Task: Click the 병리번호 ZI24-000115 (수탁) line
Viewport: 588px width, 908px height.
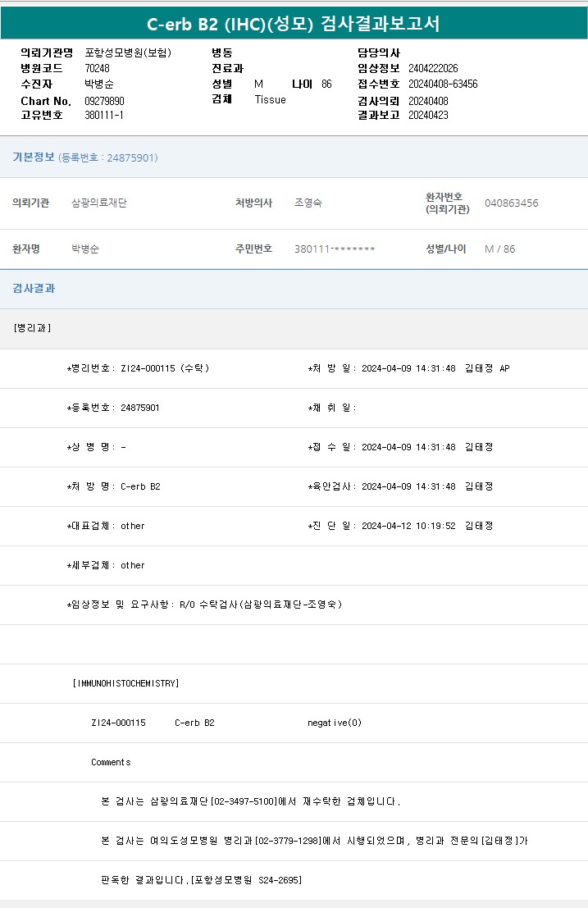Action: (138, 368)
